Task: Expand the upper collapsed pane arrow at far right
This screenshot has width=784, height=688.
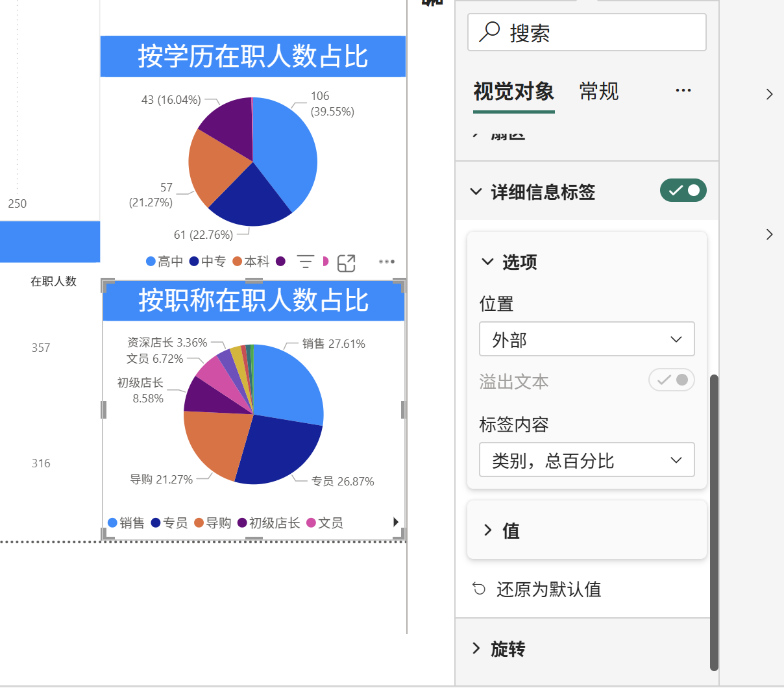Action: click(x=769, y=94)
